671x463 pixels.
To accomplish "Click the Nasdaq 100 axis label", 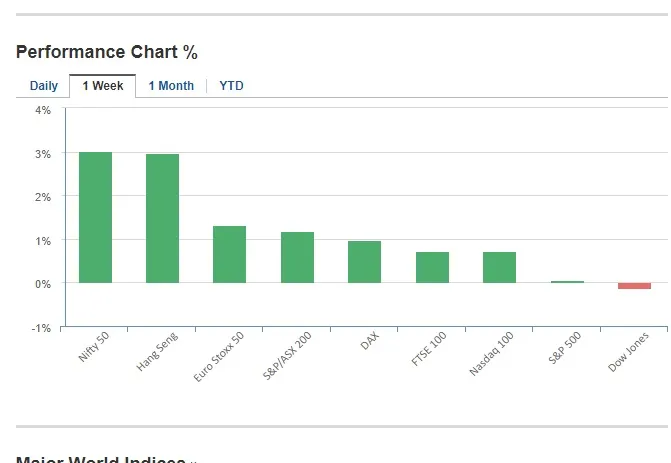I will point(491,355).
